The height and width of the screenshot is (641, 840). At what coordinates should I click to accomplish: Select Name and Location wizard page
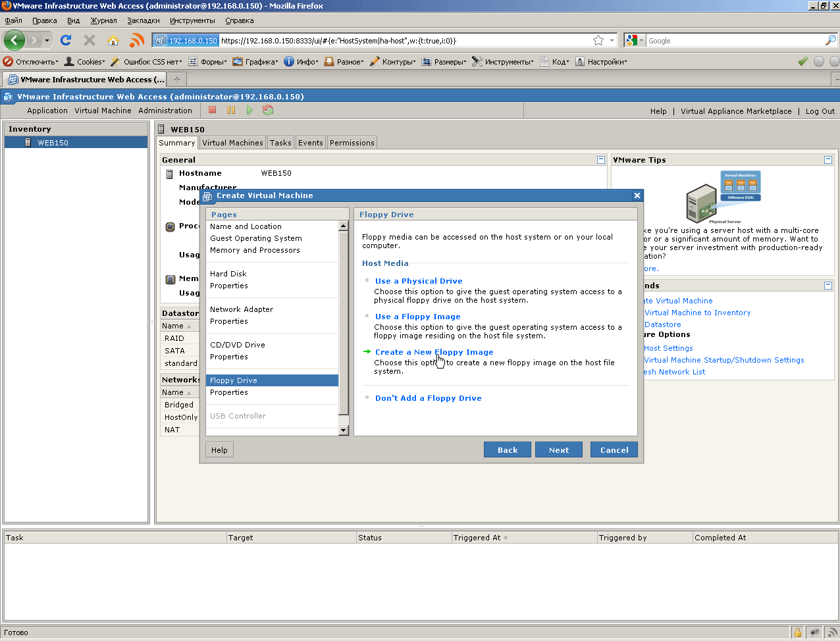(x=246, y=226)
